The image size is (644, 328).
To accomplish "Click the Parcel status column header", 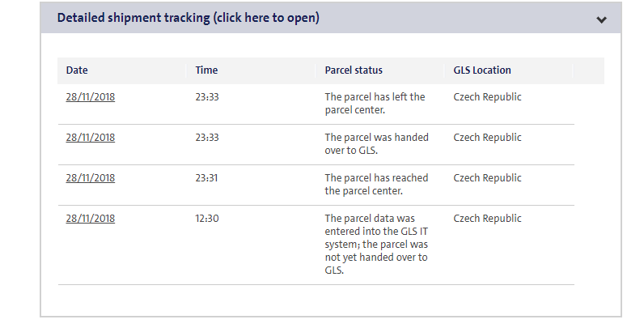I will tap(354, 70).
